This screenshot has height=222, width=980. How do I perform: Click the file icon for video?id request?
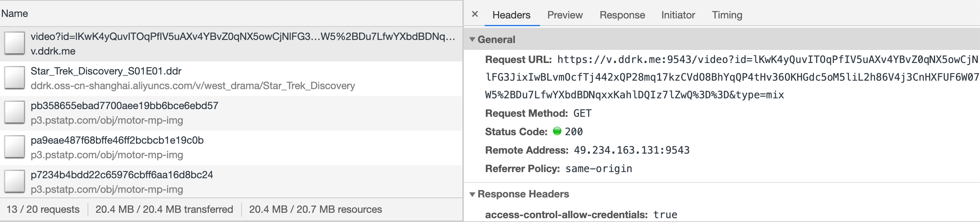point(15,43)
